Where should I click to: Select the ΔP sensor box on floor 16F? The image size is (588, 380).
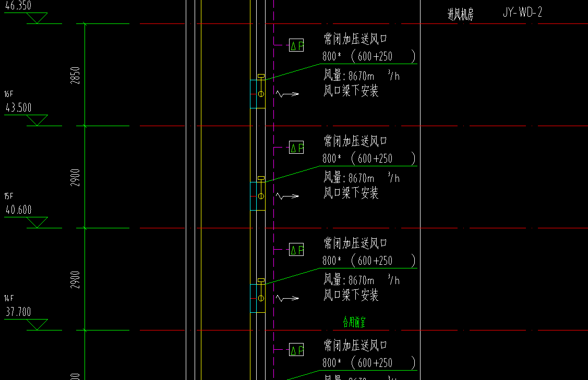click(296, 45)
